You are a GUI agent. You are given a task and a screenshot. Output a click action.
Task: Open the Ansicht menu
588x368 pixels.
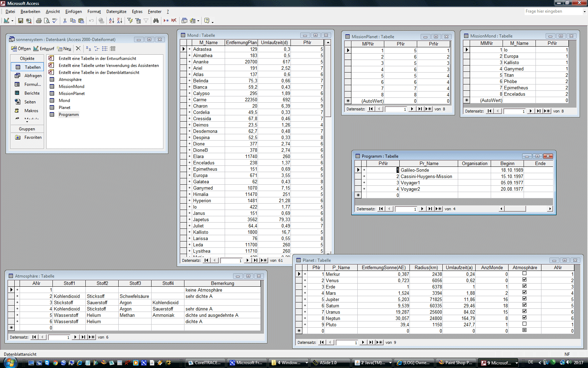53,12
